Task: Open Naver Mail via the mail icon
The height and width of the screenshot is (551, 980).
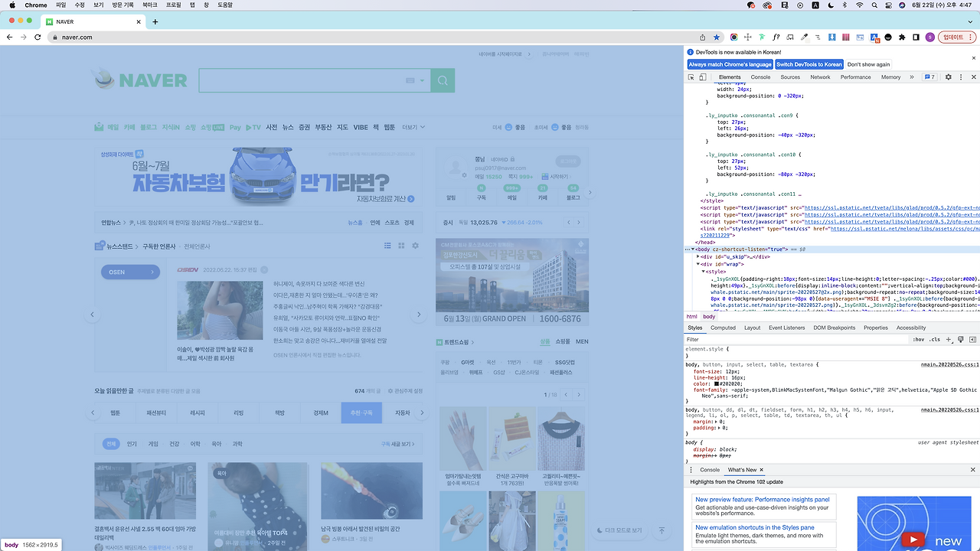Action: 99,127
